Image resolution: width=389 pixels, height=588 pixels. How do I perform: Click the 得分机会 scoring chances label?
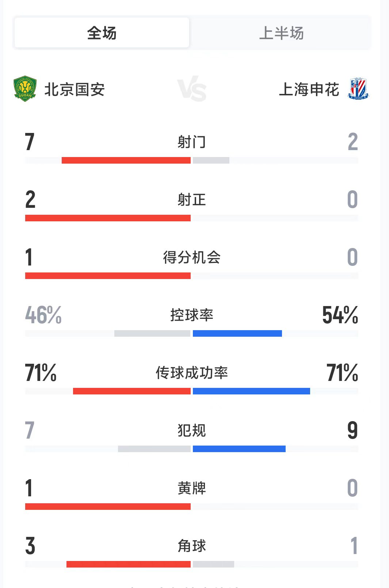click(192, 257)
